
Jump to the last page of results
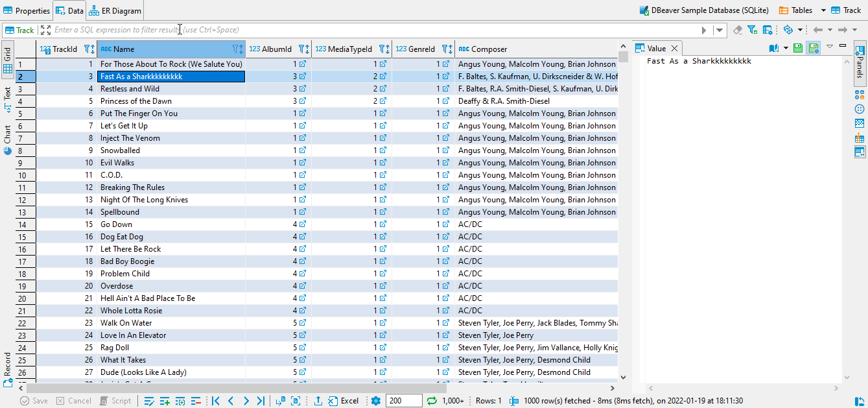261,401
